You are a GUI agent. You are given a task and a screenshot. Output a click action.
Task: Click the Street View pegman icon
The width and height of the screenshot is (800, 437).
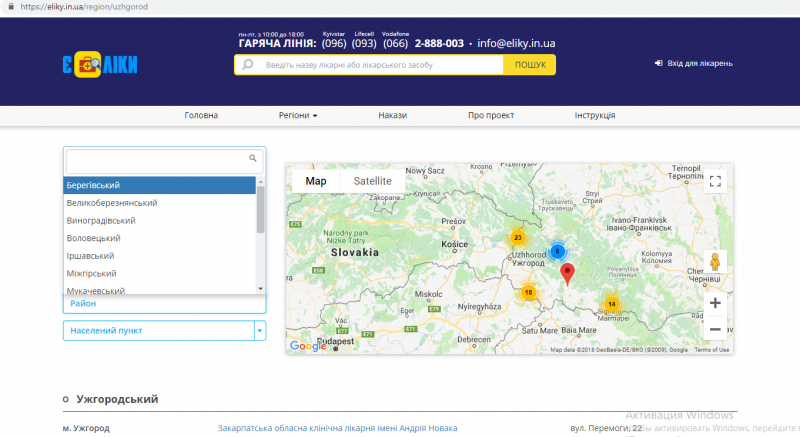(x=714, y=262)
